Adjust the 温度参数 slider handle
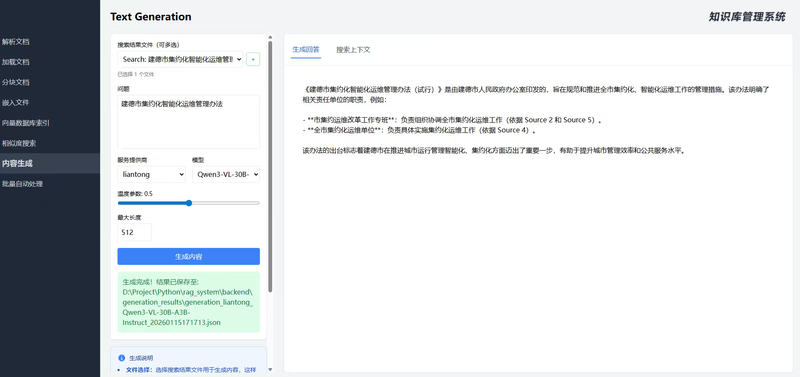Screen dimensions: 800x377 tap(189, 203)
